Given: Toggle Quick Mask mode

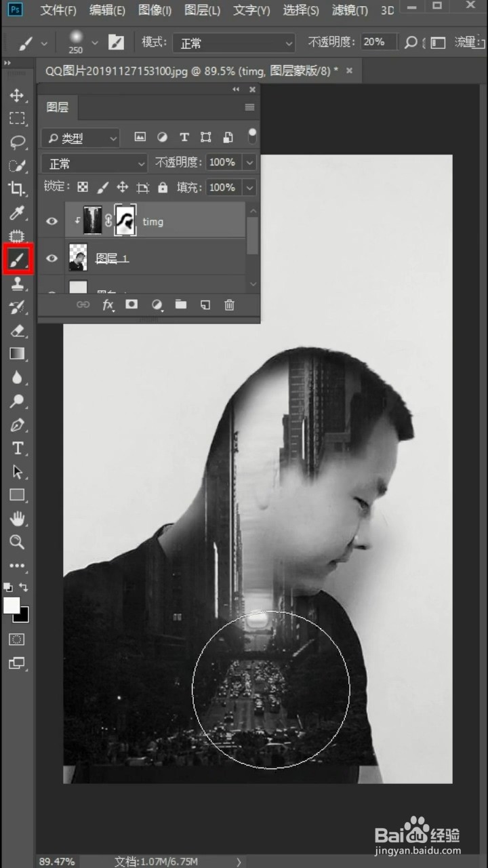Looking at the screenshot, I should pyautogui.click(x=17, y=639).
